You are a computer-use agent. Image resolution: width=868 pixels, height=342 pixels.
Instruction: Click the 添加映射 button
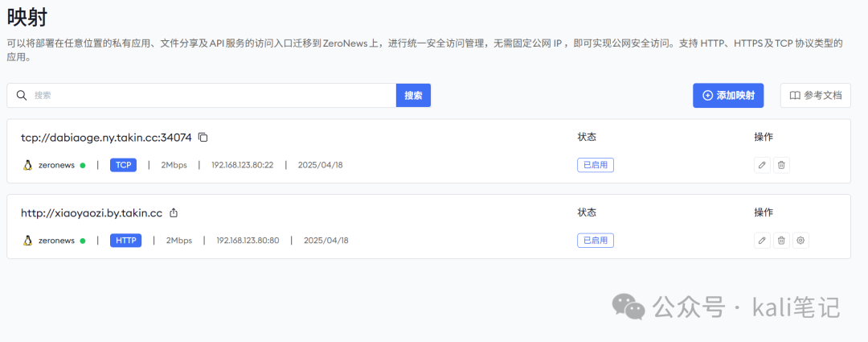pos(728,95)
